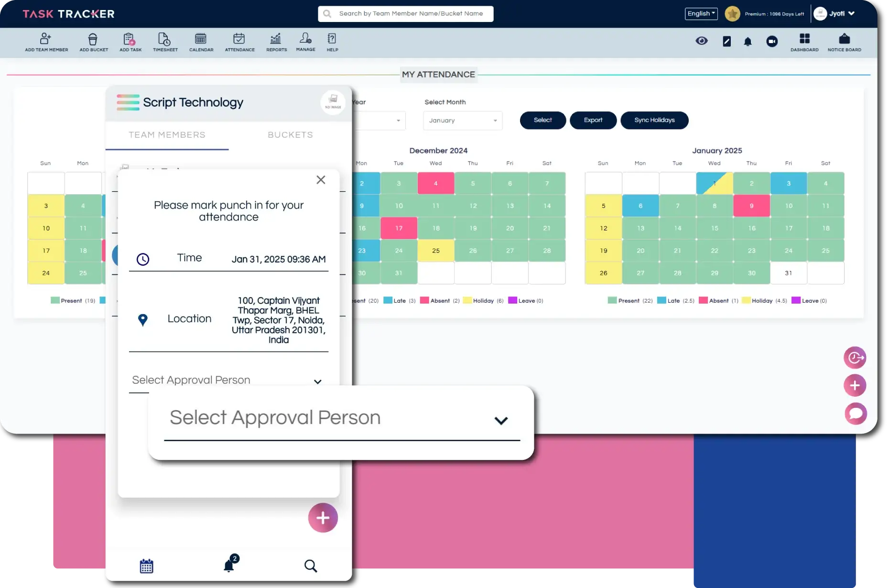Viewport: 889px width, 588px height.
Task: Click the "100, Captain Vijyant" location address
Action: point(279,320)
